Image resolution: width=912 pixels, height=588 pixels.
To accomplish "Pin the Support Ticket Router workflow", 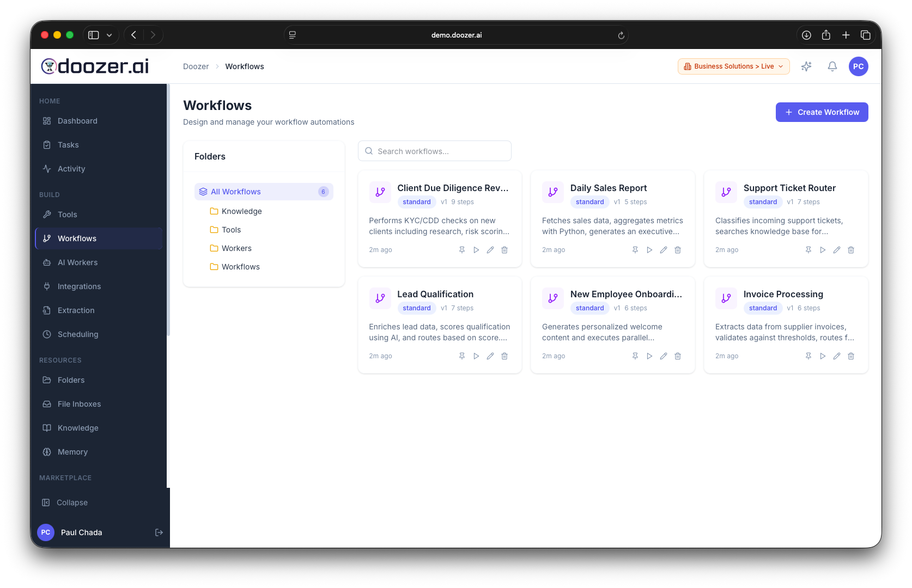I will [808, 250].
